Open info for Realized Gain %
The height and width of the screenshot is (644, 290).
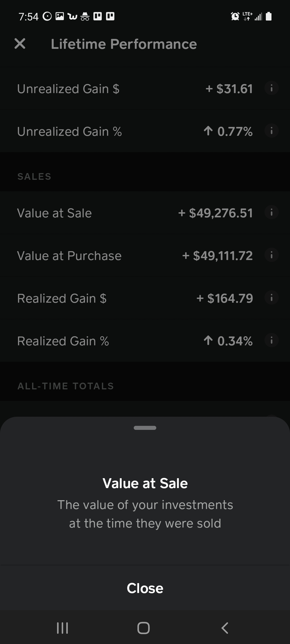click(x=271, y=341)
